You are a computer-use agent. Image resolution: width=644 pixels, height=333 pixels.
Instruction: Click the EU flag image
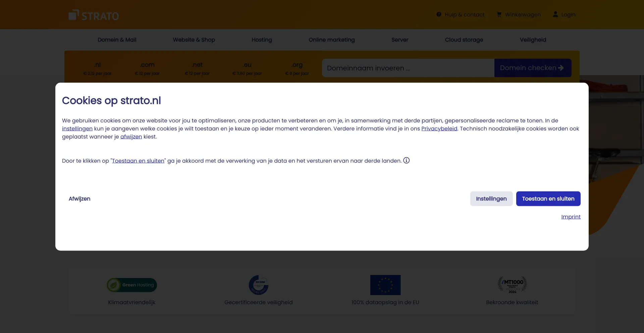tap(385, 285)
